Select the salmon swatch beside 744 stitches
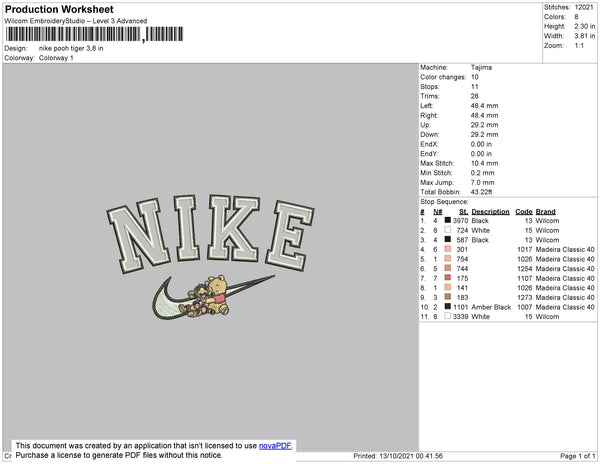The image size is (600, 464). [x=447, y=268]
